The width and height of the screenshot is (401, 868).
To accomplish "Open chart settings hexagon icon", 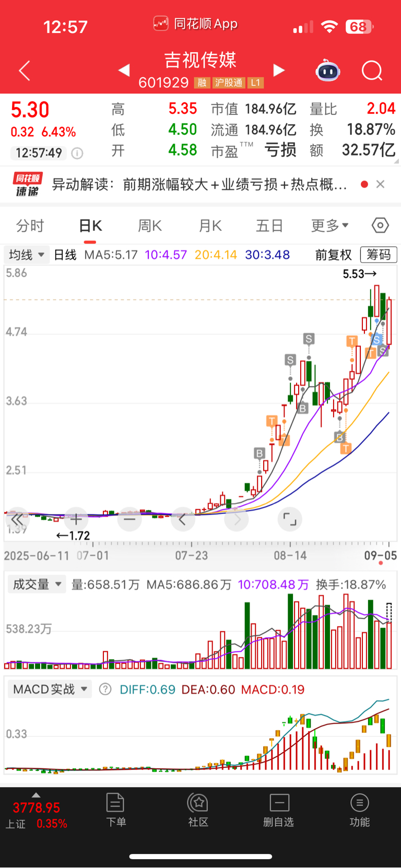I will (x=380, y=225).
